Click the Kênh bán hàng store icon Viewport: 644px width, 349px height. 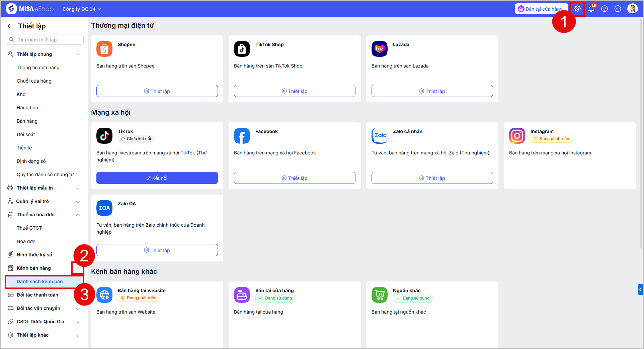tap(11, 268)
